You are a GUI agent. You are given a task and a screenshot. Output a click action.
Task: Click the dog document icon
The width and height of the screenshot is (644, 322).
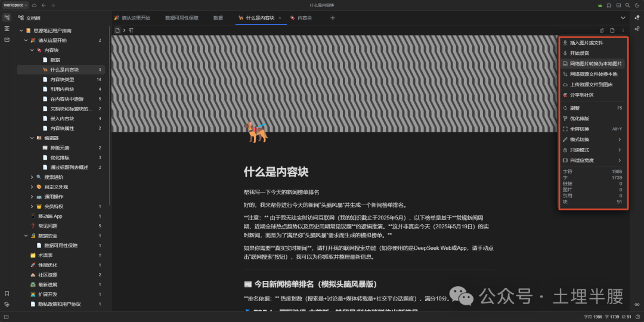(255, 132)
